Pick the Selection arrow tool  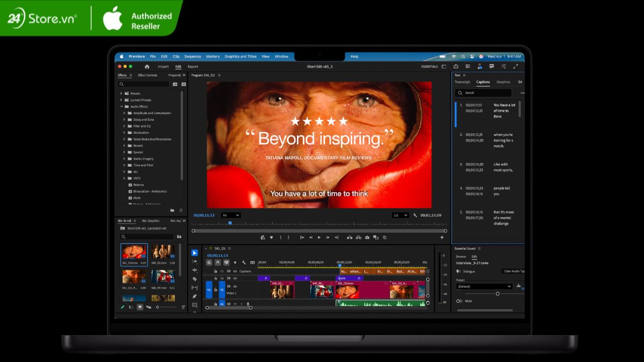click(194, 253)
